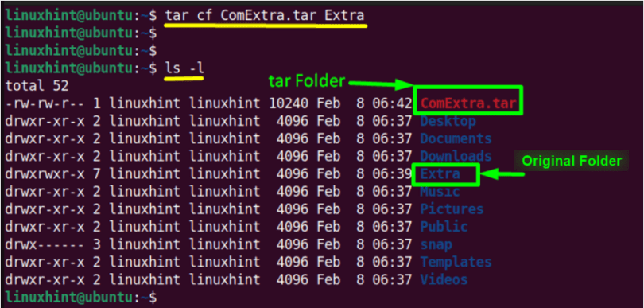Viewport: 644px width, 308px height.
Task: Click the Documents directory name
Action: point(456,138)
